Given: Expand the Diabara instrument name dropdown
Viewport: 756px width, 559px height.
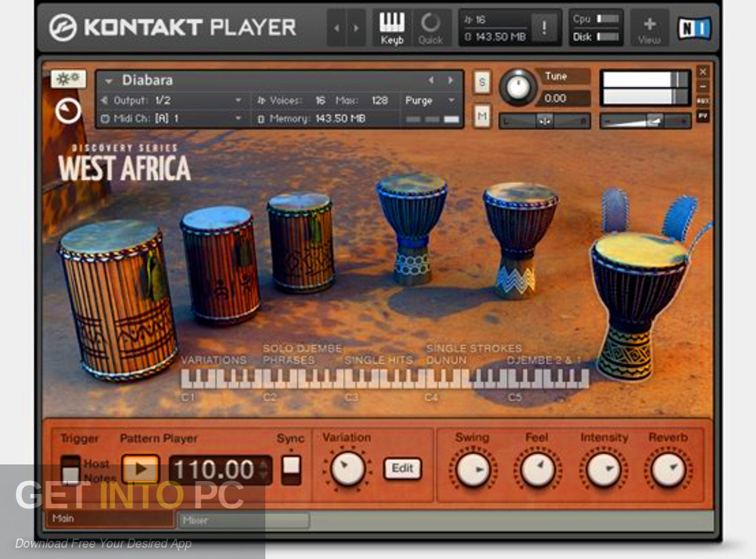Looking at the screenshot, I should click(x=109, y=81).
